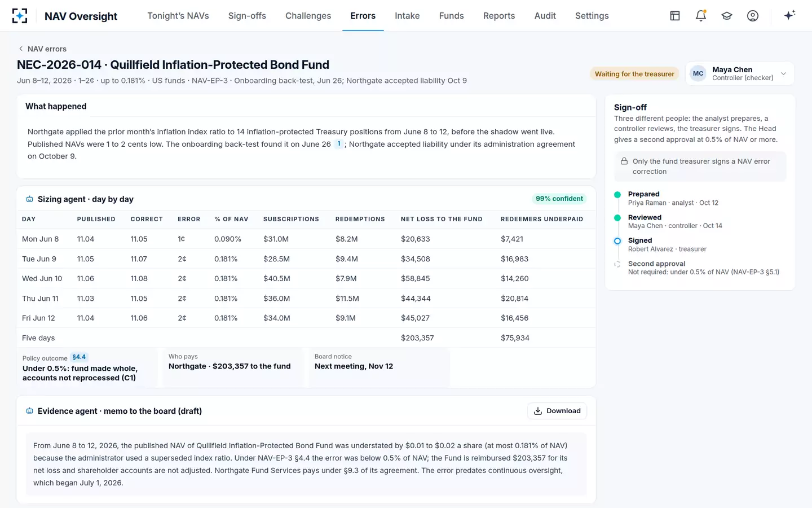Click the Second approval dashed circle

coord(617,264)
